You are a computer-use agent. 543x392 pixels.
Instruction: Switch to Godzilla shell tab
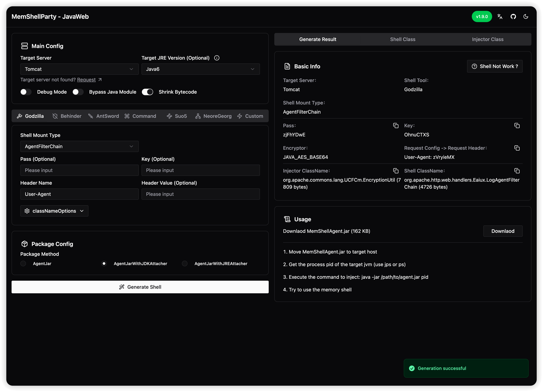[30, 116]
